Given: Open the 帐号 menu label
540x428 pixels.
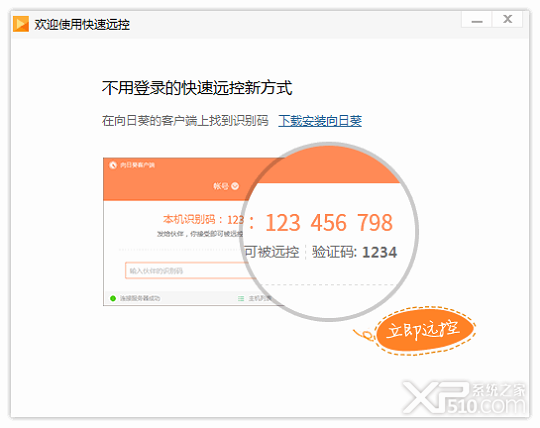Looking at the screenshot, I should pyautogui.click(x=221, y=186).
